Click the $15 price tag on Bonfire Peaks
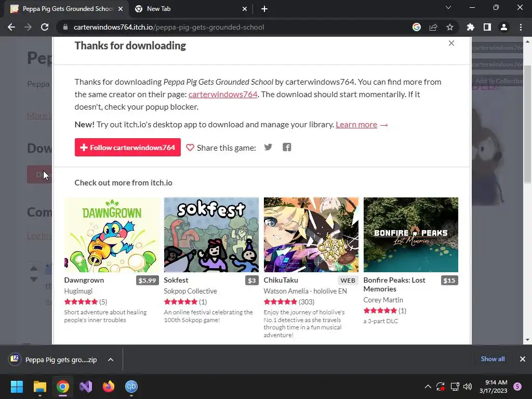 449,281
